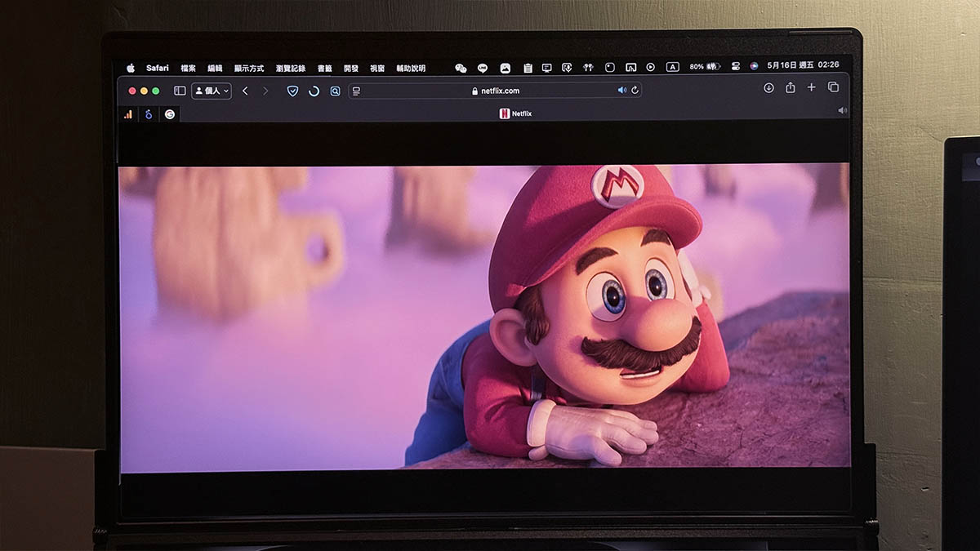This screenshot has height=551, width=980.
Task: Click the WeChat menu bar icon
Action: click(x=461, y=69)
